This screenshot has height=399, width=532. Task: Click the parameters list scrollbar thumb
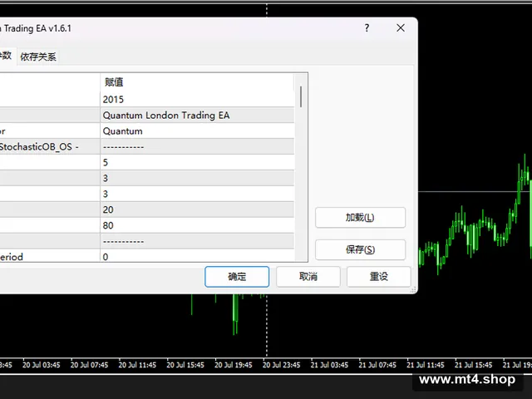pos(301,96)
